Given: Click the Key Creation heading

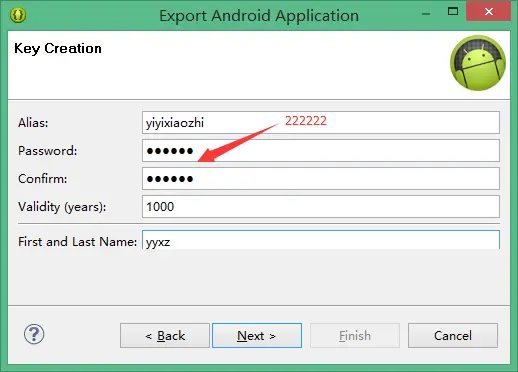Looking at the screenshot, I should coord(58,49).
